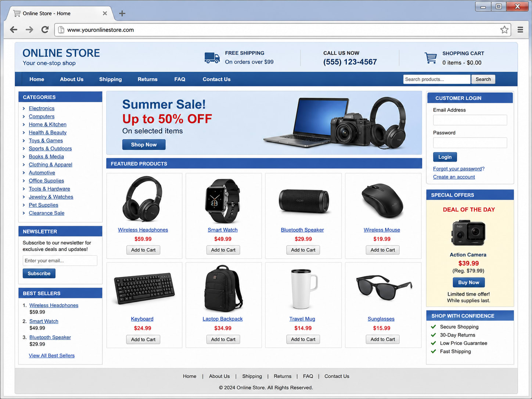Click the Laptop Backpack product image
The width and height of the screenshot is (532, 399).
coord(223,288)
